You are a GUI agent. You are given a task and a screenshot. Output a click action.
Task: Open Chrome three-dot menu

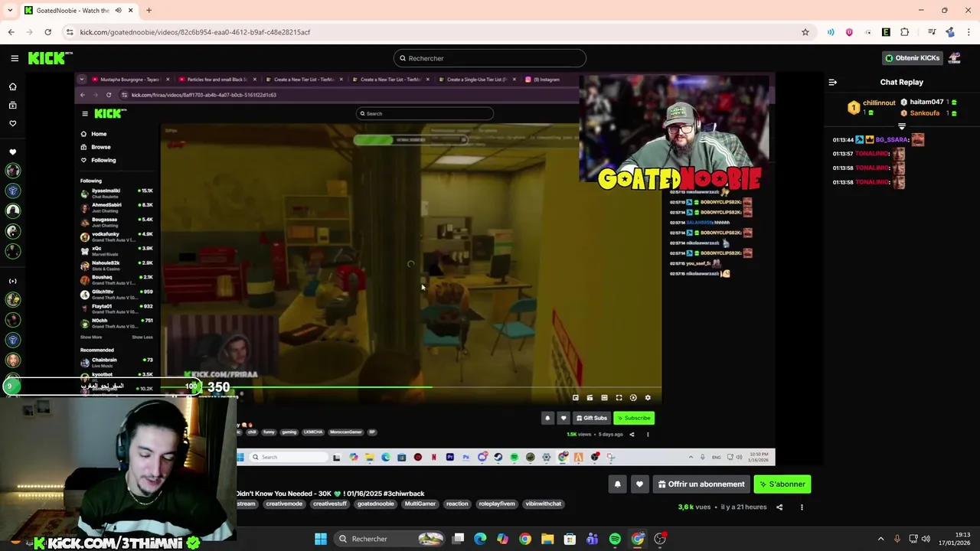coord(969,32)
